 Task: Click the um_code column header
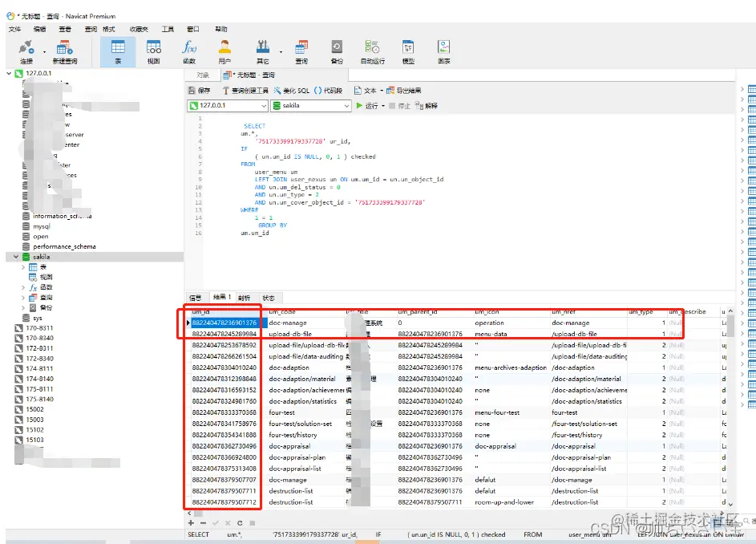point(306,312)
